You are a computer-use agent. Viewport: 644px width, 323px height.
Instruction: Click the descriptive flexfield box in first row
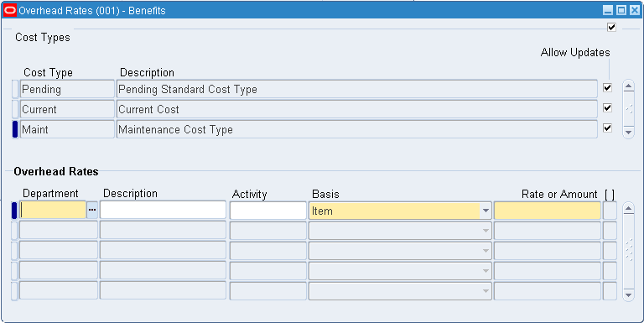click(610, 211)
